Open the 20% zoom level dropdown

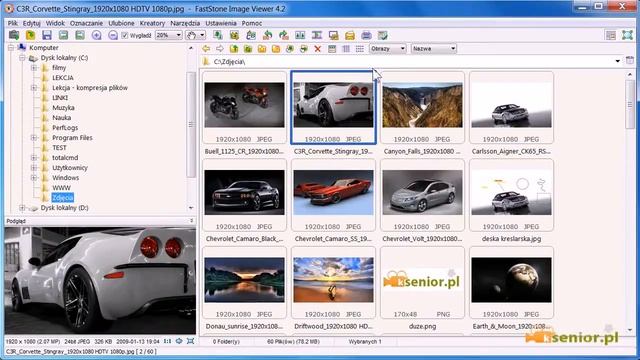pyautogui.click(x=178, y=36)
